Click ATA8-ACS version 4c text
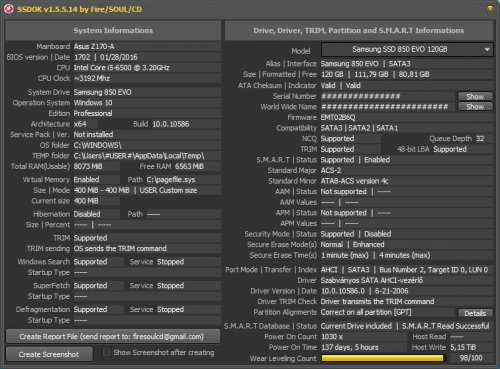The image size is (500, 369). pyautogui.click(x=354, y=181)
